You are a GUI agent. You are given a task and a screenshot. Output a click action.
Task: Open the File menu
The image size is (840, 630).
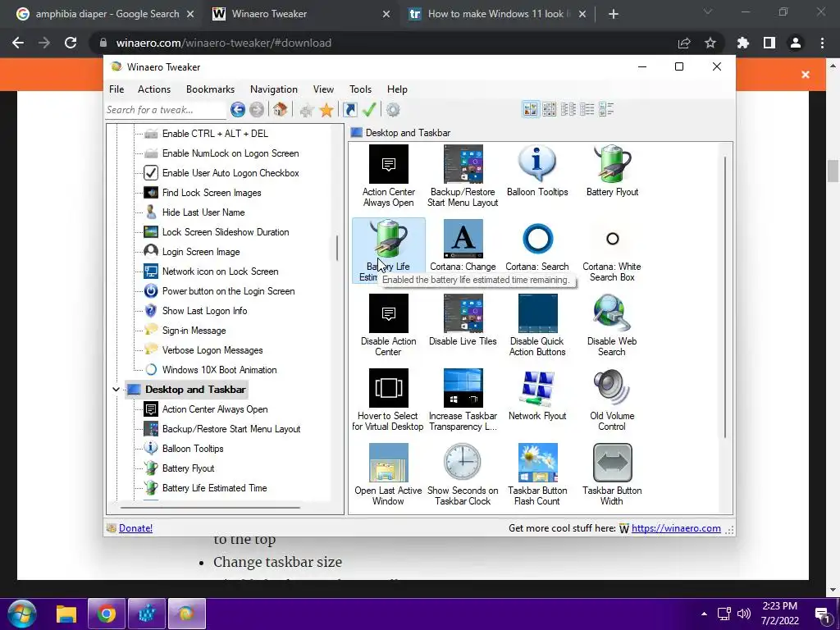tap(116, 89)
